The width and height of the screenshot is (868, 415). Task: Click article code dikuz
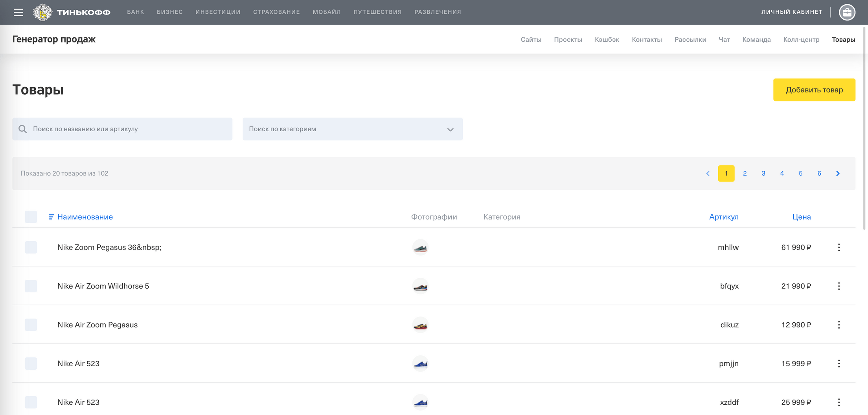(730, 325)
